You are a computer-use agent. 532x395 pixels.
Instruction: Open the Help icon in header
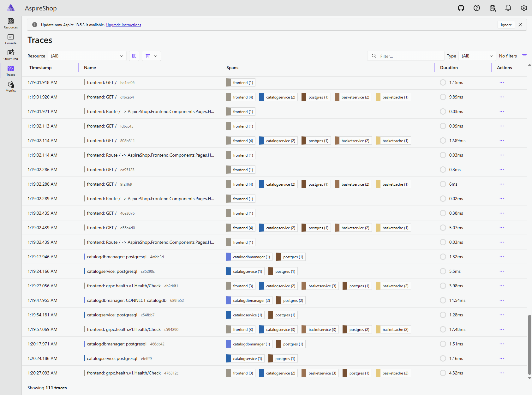[x=477, y=8]
